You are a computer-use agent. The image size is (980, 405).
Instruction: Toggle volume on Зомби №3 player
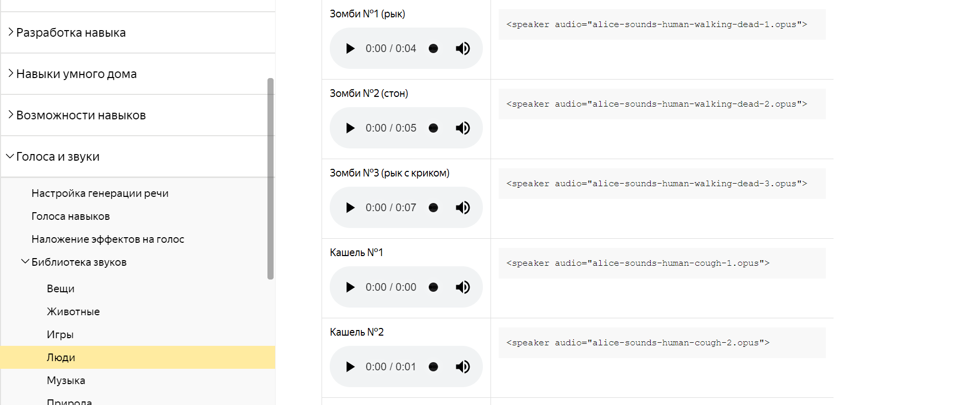462,208
